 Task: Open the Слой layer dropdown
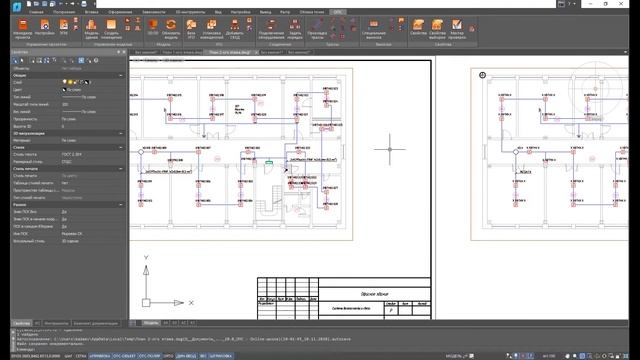coord(93,82)
